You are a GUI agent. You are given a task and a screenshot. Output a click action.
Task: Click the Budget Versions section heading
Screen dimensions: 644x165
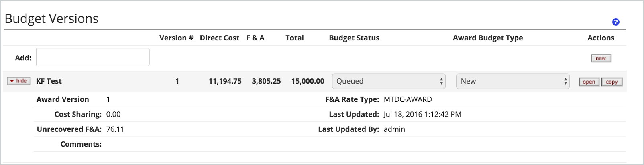[51, 19]
